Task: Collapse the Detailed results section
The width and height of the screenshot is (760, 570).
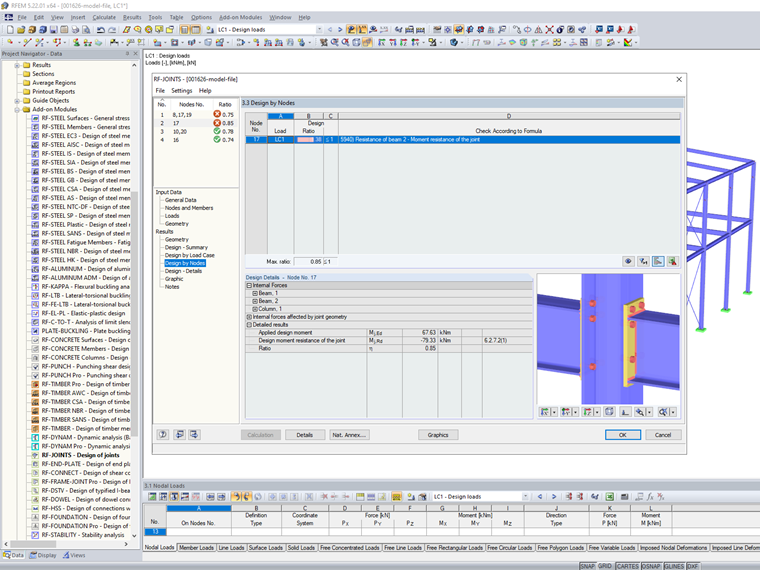Action: point(249,325)
